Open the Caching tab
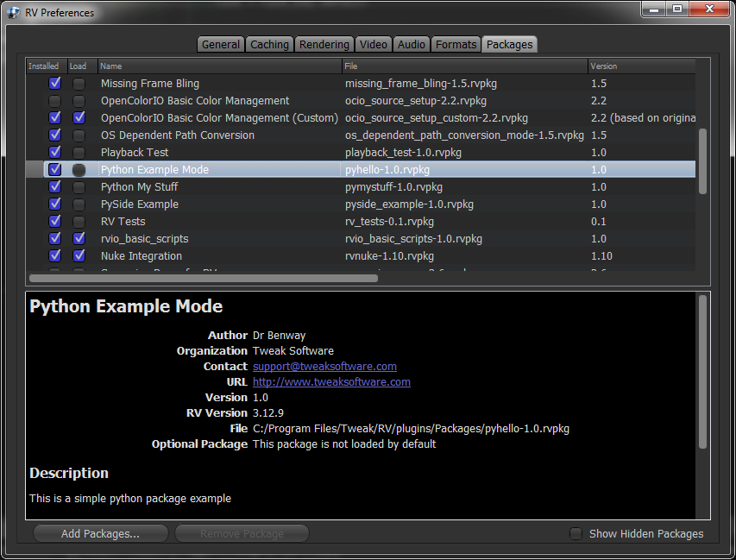Viewport: 736px width, 560px height. point(269,45)
